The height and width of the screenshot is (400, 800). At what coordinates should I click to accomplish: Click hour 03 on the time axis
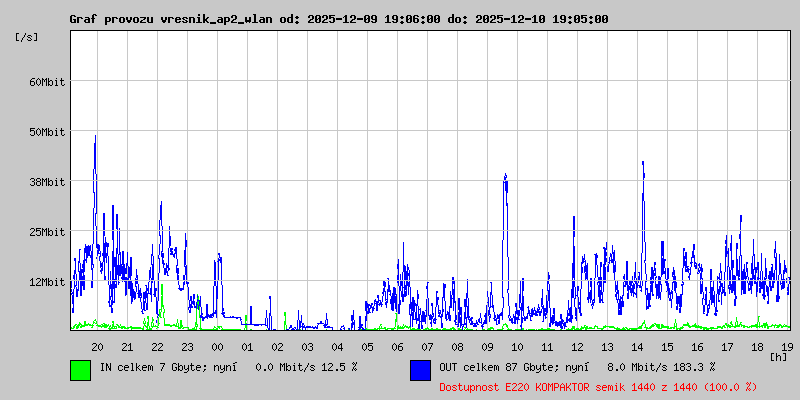coord(308,347)
